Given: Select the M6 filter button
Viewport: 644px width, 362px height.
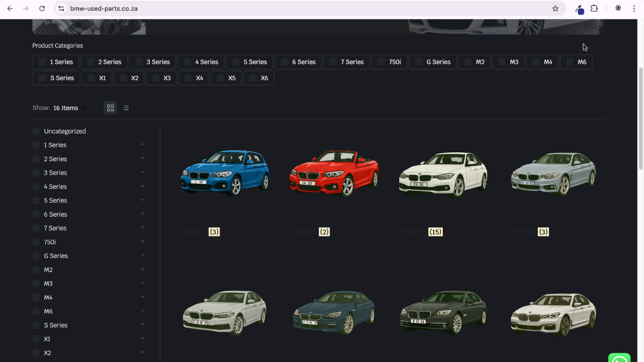Looking at the screenshot, I should pyautogui.click(x=576, y=62).
